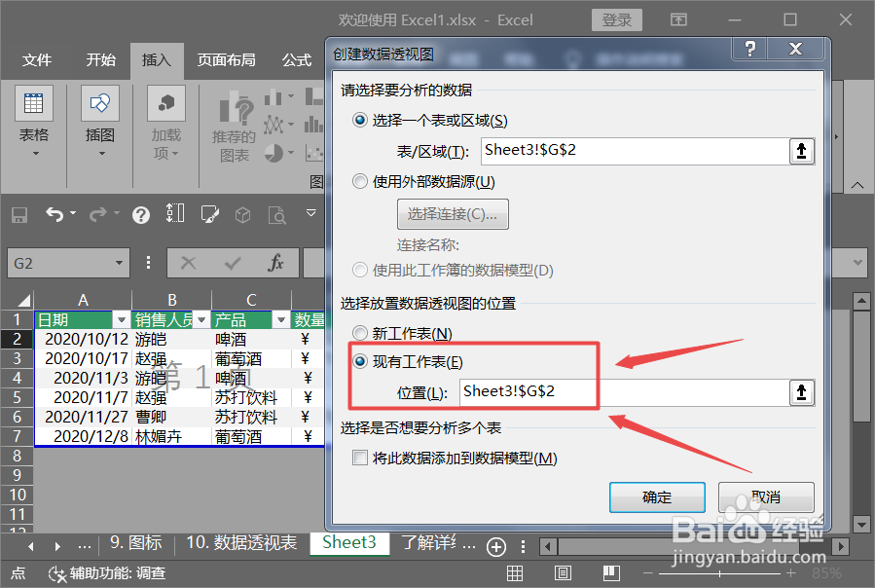This screenshot has width=875, height=588.
Task: Switch to the 开始 ribbon tab
Action: coord(100,60)
